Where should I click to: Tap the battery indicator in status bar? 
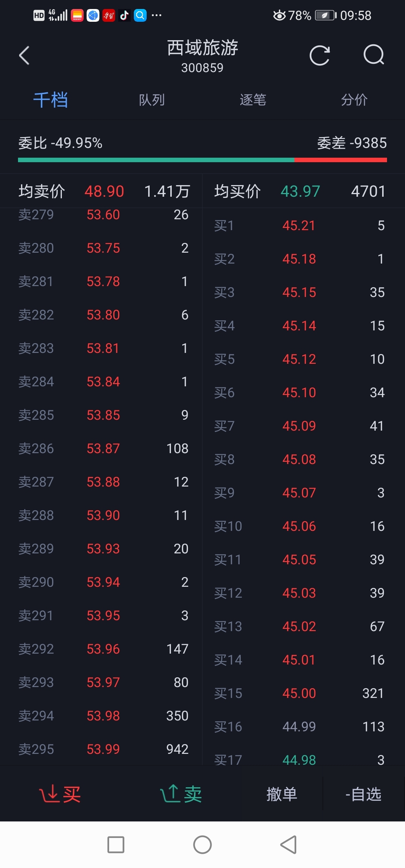[325, 15]
